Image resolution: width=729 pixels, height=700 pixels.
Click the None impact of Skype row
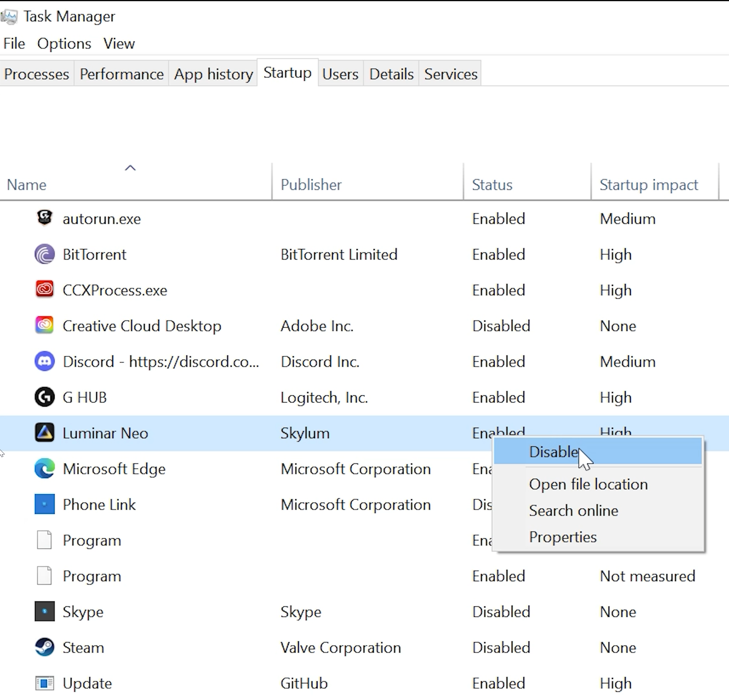618,612
